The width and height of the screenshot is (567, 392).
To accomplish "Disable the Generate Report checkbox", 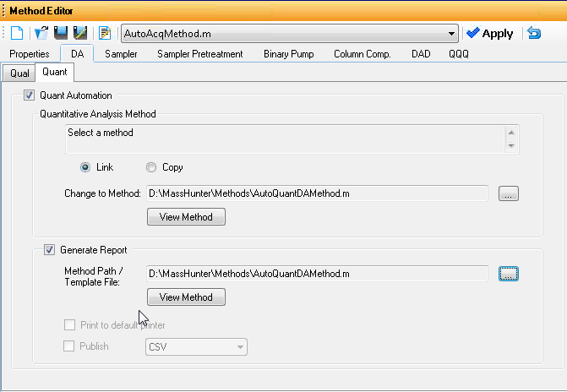I will pyautogui.click(x=49, y=250).
